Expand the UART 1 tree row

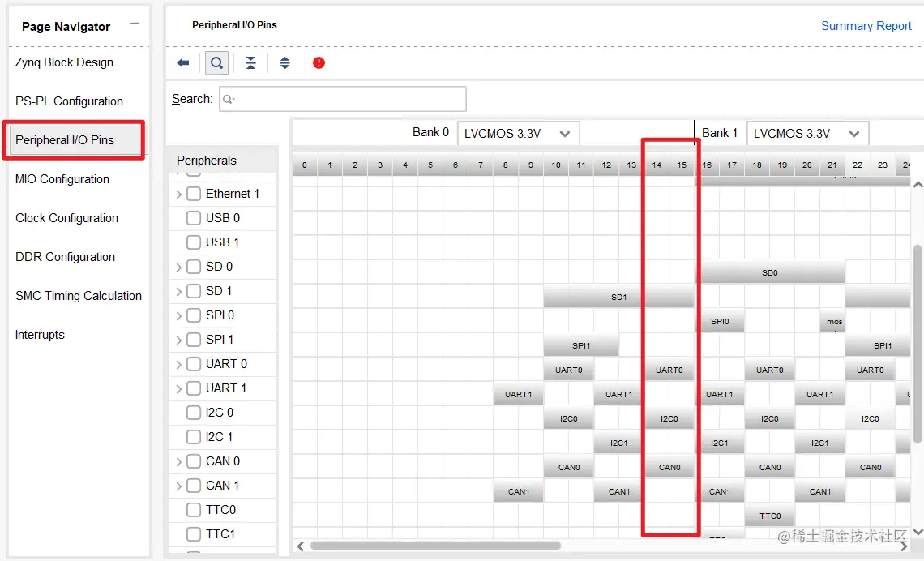178,389
